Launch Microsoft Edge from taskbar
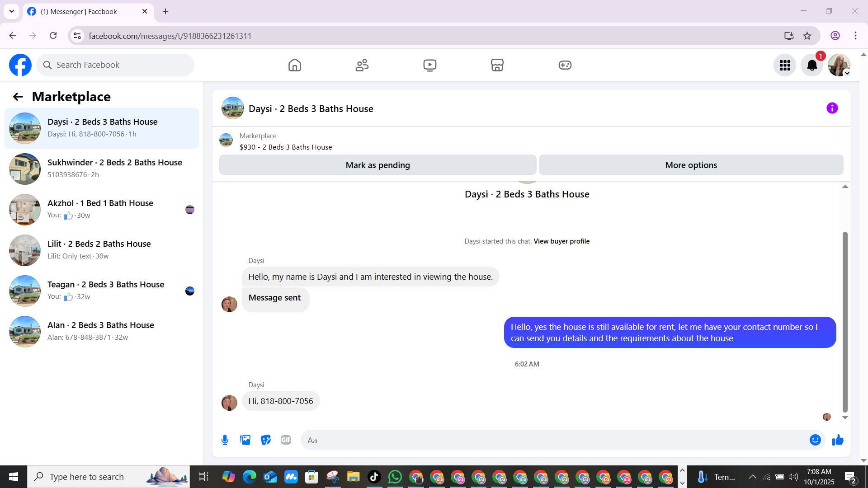868x488 pixels. 249,477
